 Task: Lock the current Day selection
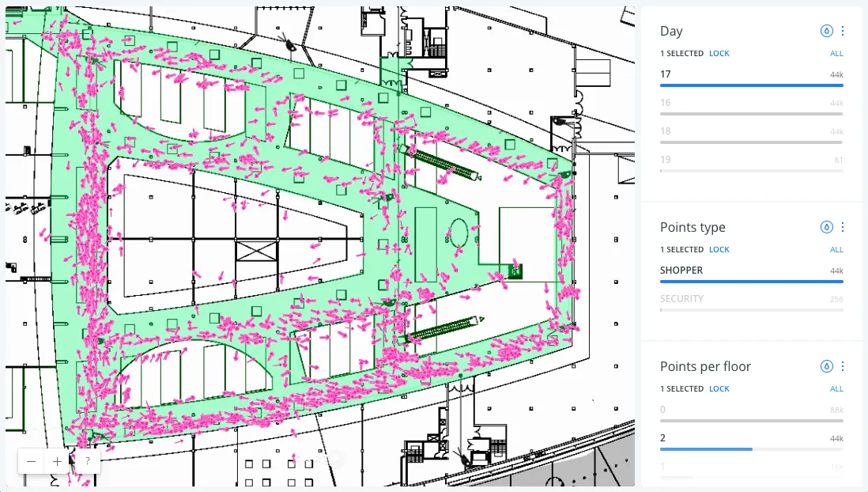pos(719,53)
